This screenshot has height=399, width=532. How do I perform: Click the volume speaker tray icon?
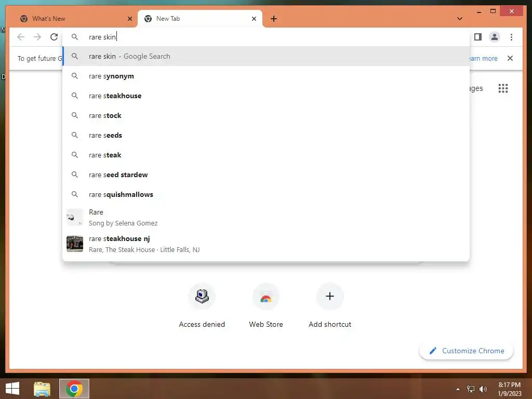point(483,389)
